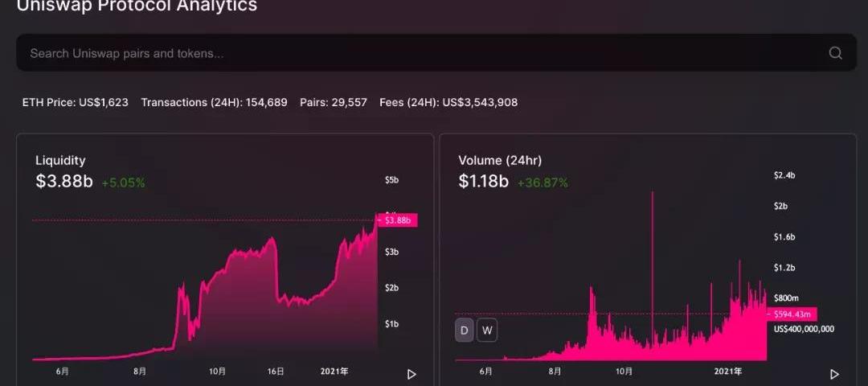868x386 pixels.
Task: Click the $5b label on Liquidity axis
Action: click(392, 180)
